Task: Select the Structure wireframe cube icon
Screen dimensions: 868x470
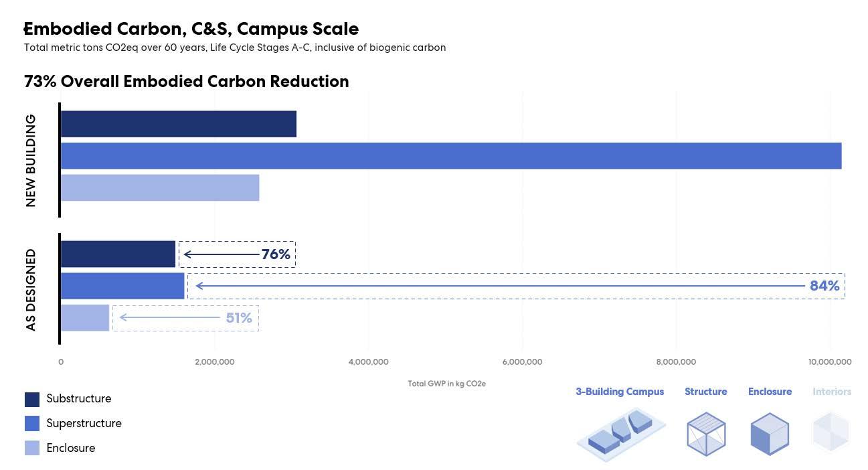Action: pos(705,433)
